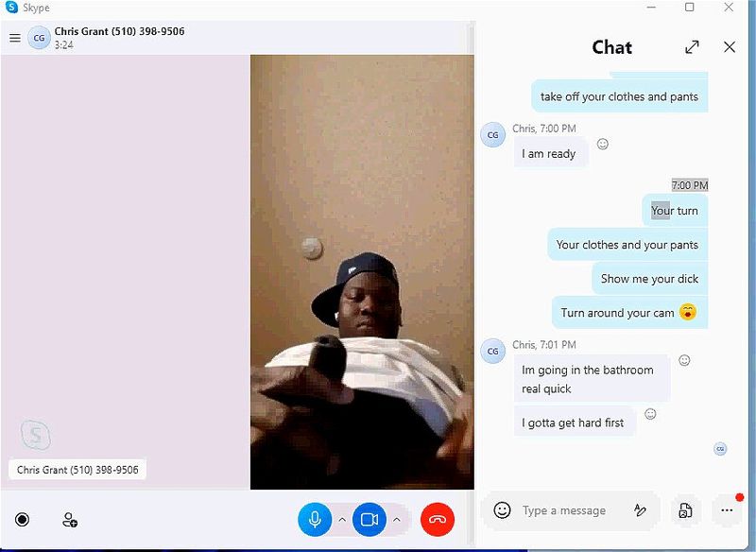Image resolution: width=756 pixels, height=552 pixels.
Task: Click the CG avatar in call header
Action: click(39, 38)
